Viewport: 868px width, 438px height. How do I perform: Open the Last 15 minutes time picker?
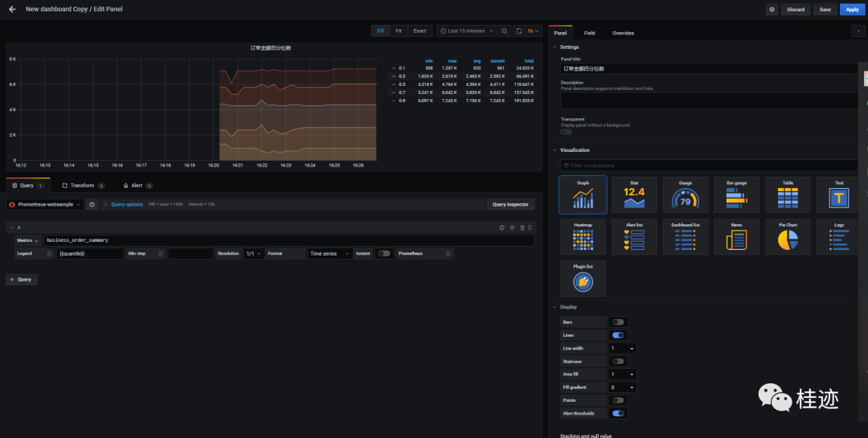466,31
